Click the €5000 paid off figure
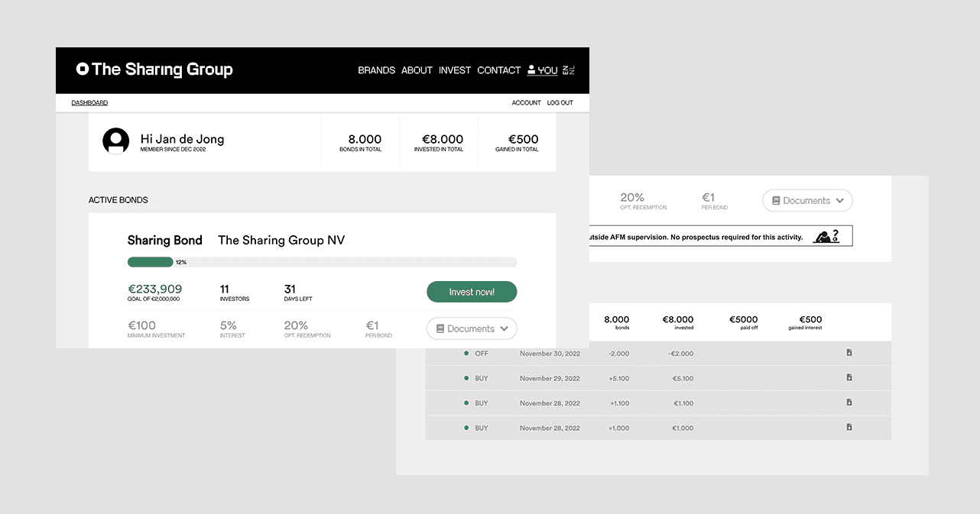This screenshot has width=980, height=514. (743, 320)
